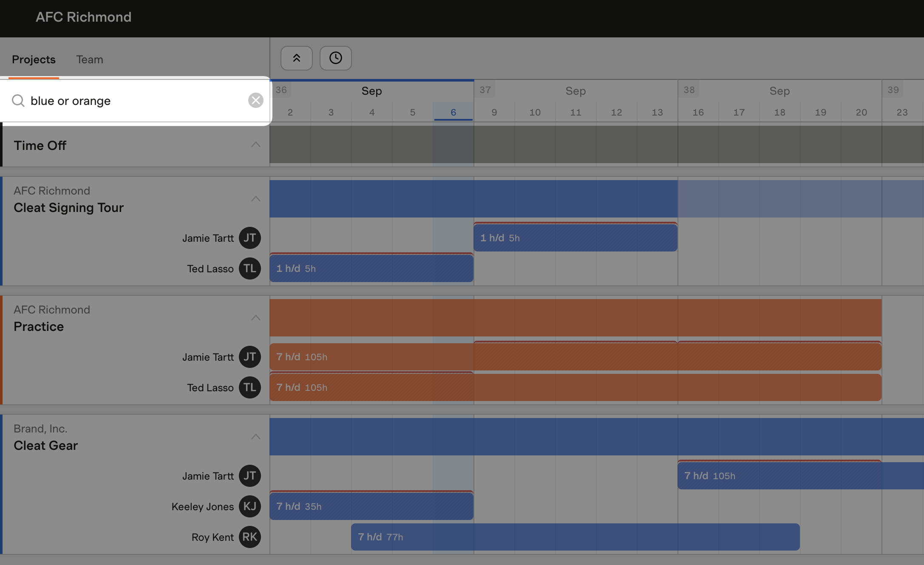The width and height of the screenshot is (924, 565).
Task: Click today's date 6 in the header
Action: [453, 112]
